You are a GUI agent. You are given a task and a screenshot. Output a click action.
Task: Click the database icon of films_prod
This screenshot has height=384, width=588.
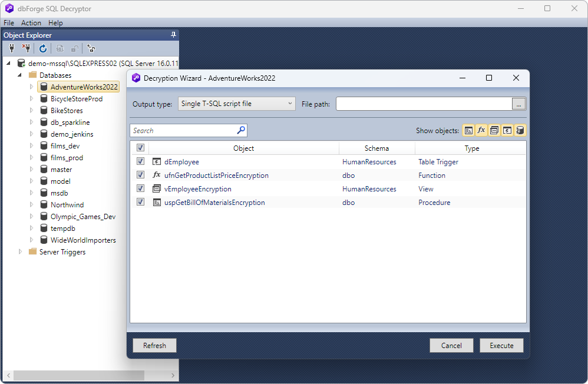pyautogui.click(x=44, y=157)
